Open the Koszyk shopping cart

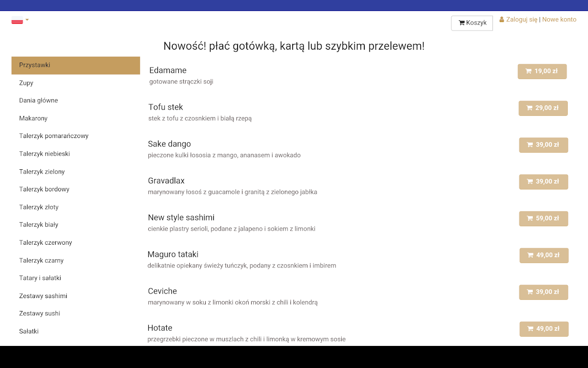[472, 23]
